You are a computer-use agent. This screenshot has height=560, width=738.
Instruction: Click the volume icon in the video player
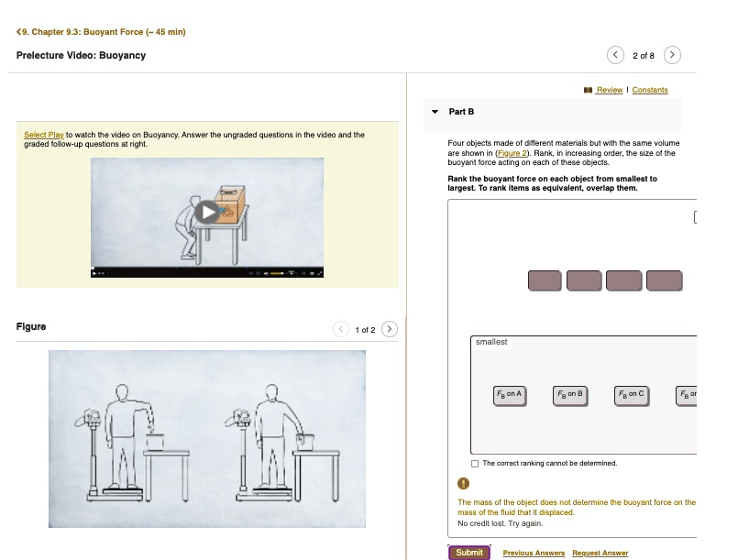coord(266,272)
